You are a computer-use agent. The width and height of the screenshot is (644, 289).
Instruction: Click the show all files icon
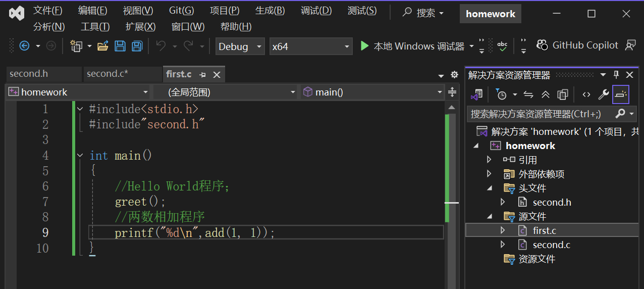[563, 94]
